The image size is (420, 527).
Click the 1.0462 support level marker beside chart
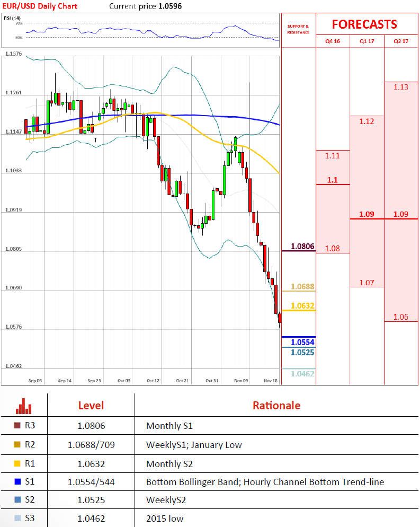pyautogui.click(x=302, y=374)
